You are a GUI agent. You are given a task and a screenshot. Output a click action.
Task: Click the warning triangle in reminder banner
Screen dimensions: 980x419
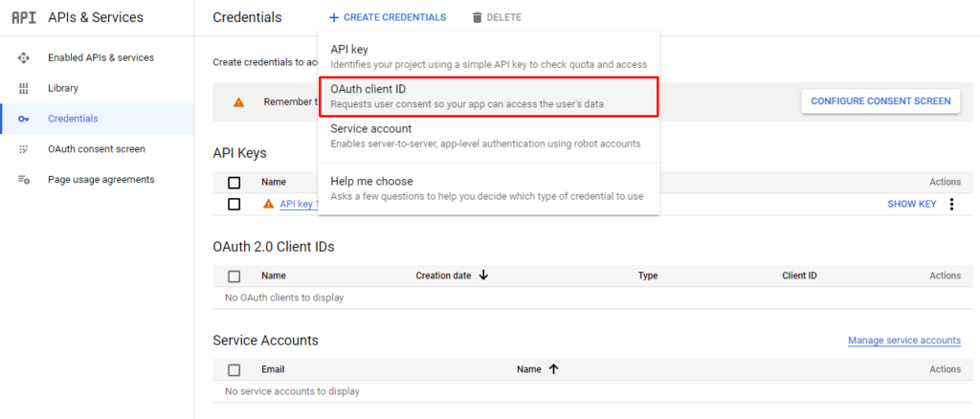point(238,102)
